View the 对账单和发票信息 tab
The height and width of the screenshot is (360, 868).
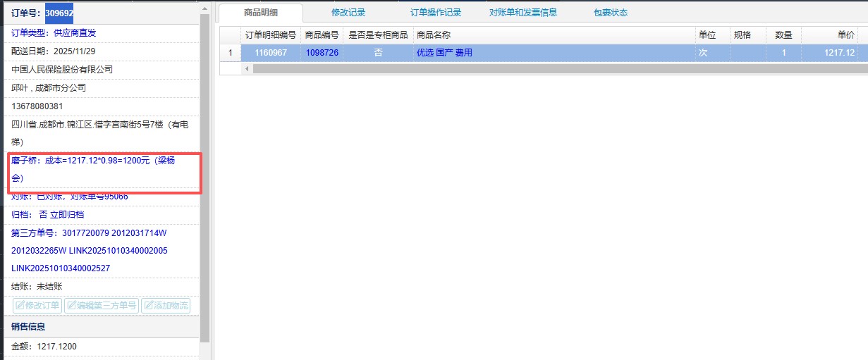[x=523, y=13]
